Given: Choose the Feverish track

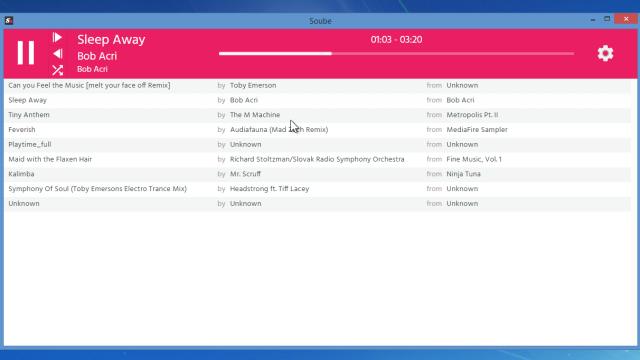Looking at the screenshot, I should pyautogui.click(x=318, y=129).
